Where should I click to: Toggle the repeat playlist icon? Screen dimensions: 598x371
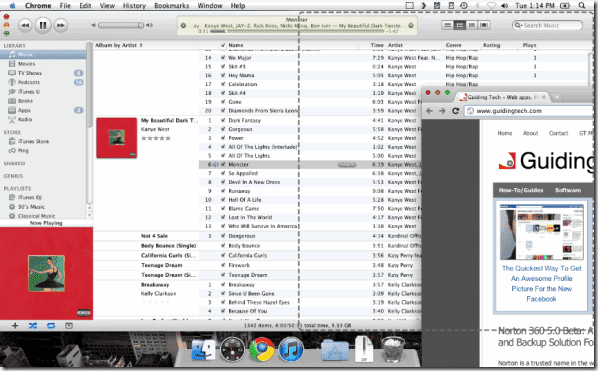pyautogui.click(x=51, y=326)
